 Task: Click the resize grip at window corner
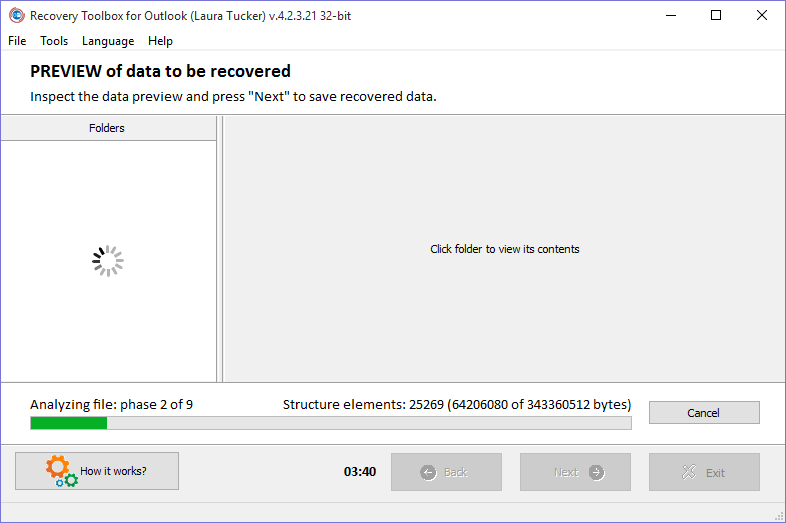[x=779, y=516]
